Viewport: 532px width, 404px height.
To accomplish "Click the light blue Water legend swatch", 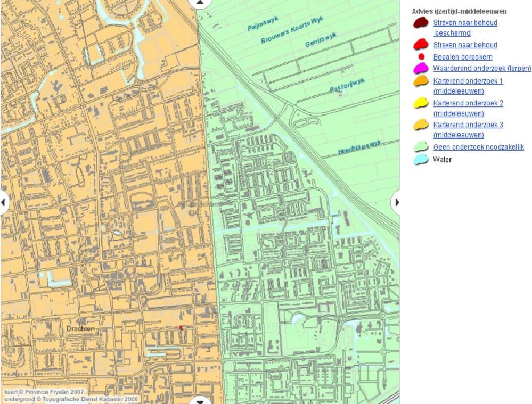I will 421,159.
